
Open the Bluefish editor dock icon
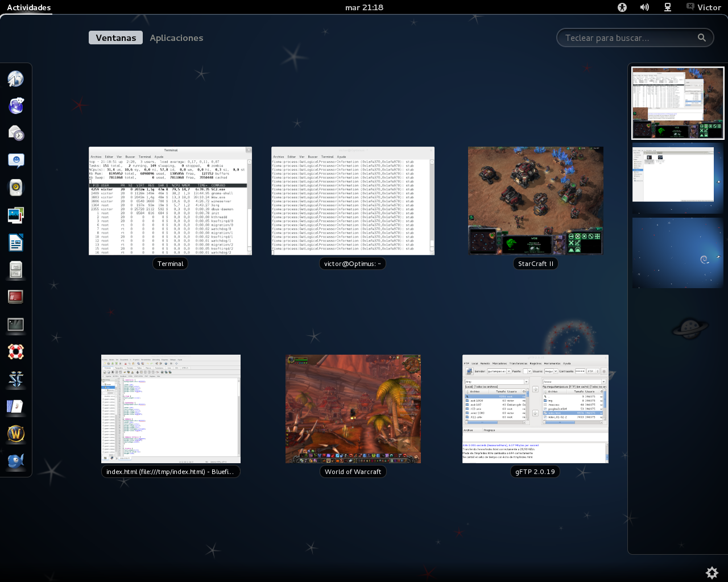point(16,461)
